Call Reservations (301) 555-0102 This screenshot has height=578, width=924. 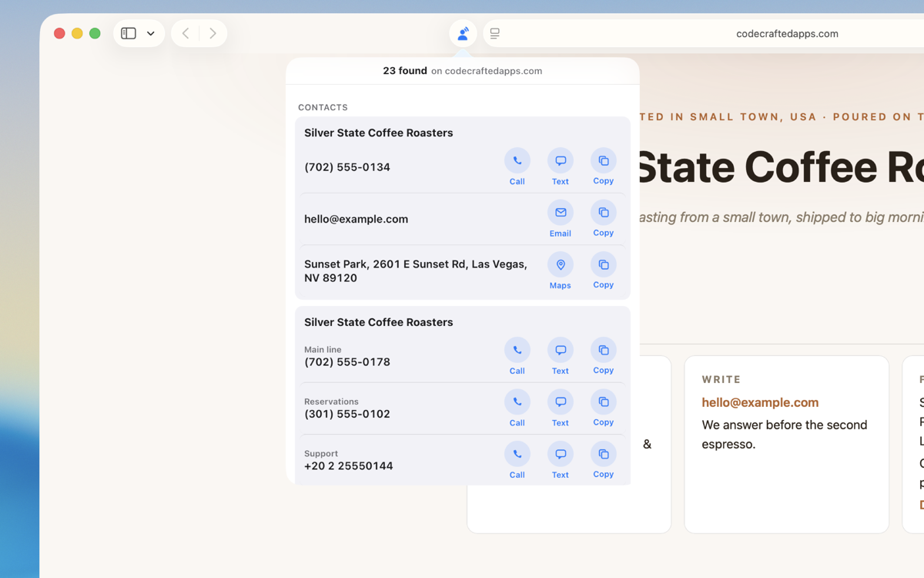point(517,408)
